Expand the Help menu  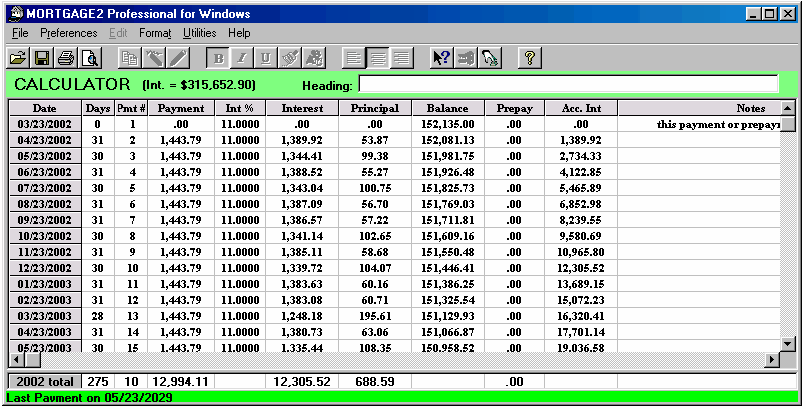pos(239,33)
